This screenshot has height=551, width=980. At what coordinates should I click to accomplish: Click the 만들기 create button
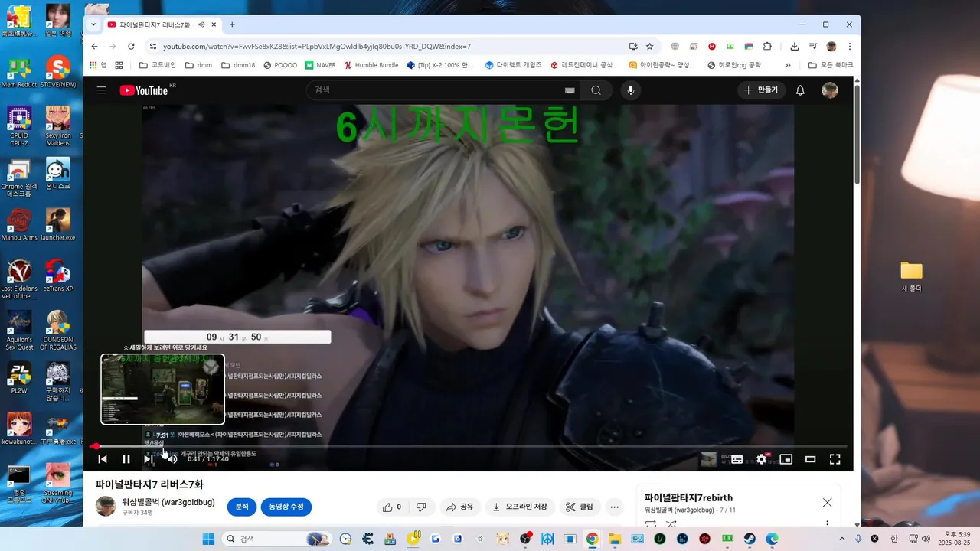pos(761,90)
